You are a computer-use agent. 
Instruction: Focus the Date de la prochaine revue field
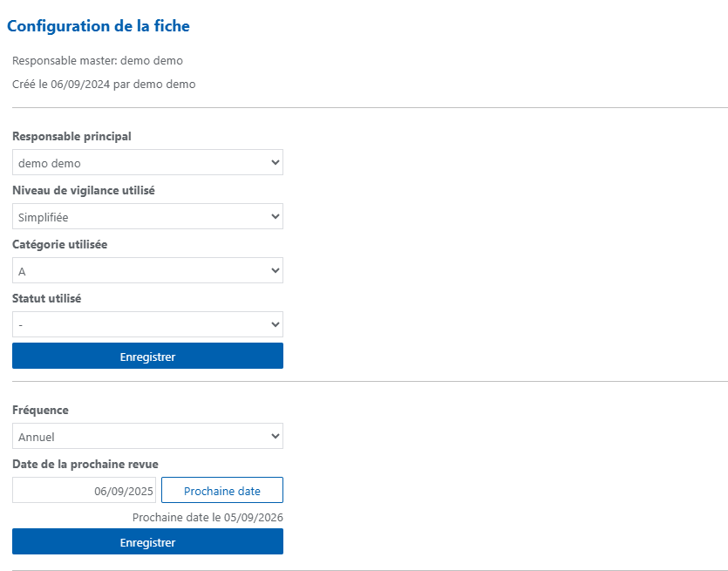(x=84, y=490)
